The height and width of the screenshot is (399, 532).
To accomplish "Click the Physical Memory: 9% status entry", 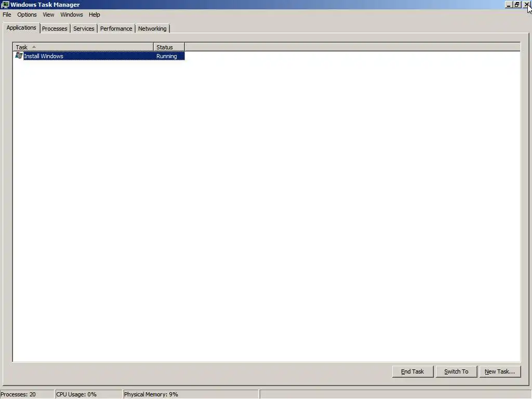I will (x=191, y=394).
